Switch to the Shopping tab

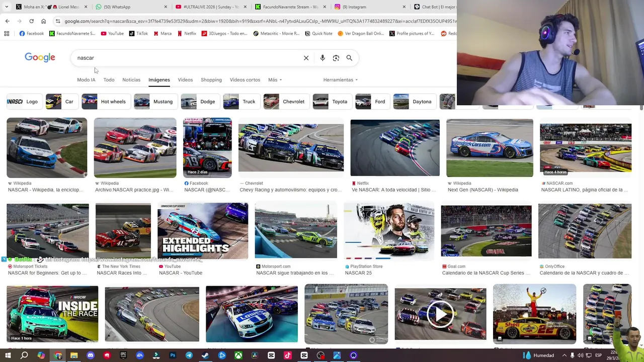click(211, 80)
